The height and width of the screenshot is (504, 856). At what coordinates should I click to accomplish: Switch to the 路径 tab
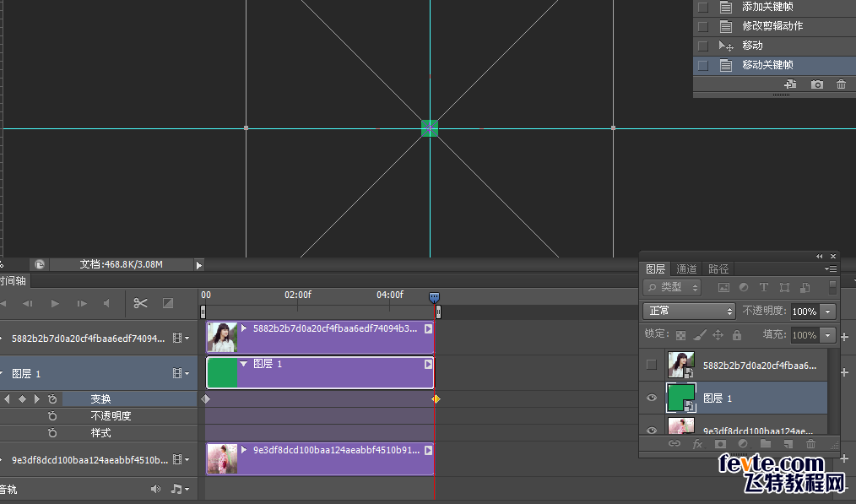tap(718, 268)
